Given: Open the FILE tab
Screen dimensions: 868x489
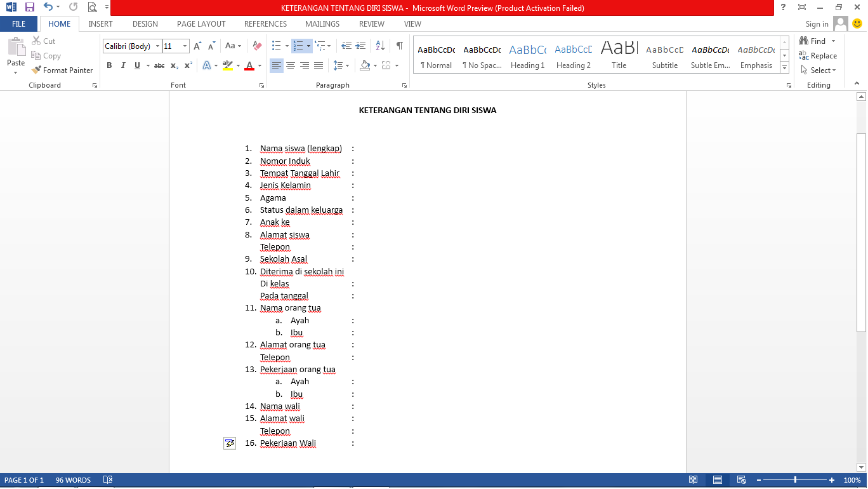Looking at the screenshot, I should (19, 24).
